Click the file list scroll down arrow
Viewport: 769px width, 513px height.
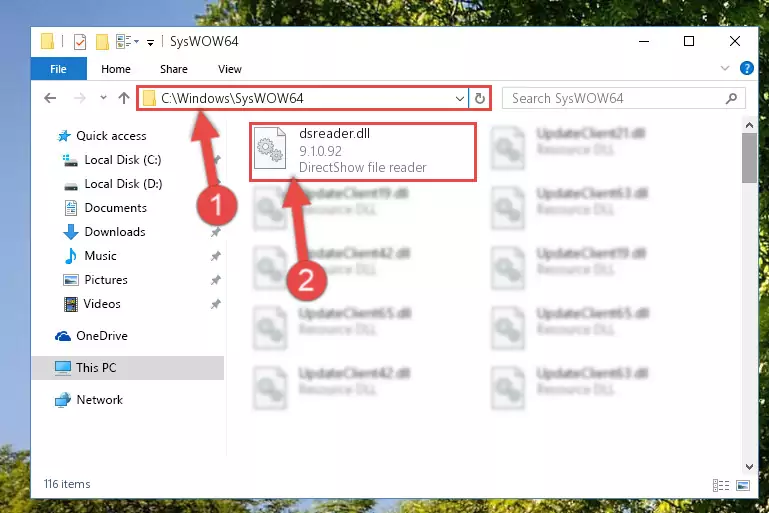click(749, 466)
